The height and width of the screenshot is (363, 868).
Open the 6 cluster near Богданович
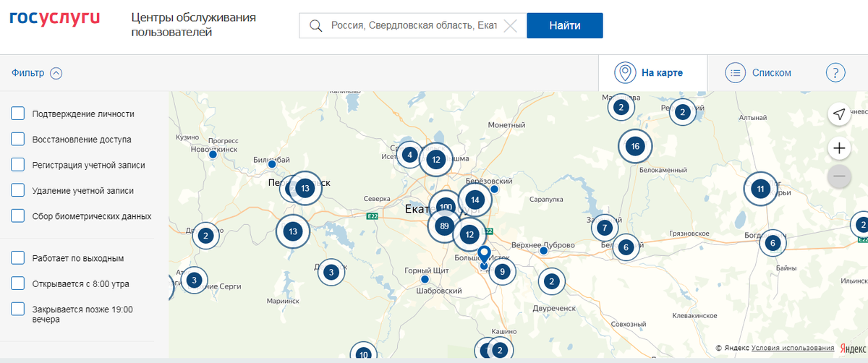[x=773, y=243]
